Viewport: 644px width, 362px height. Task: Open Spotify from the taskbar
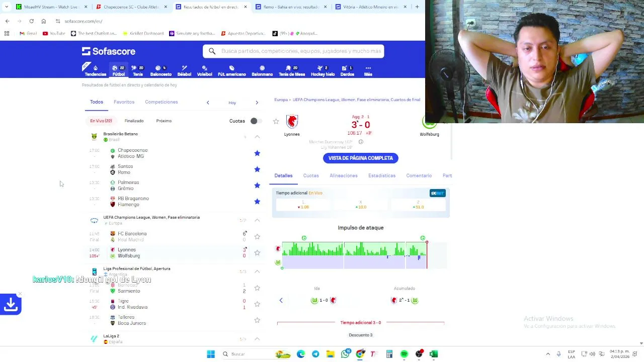tap(404, 354)
